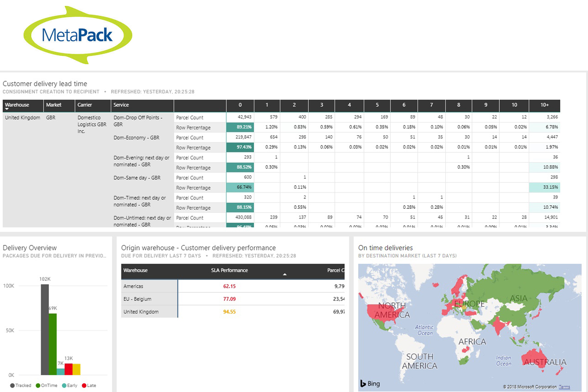Toggle the Tracked legend item

pyautogui.click(x=20, y=386)
